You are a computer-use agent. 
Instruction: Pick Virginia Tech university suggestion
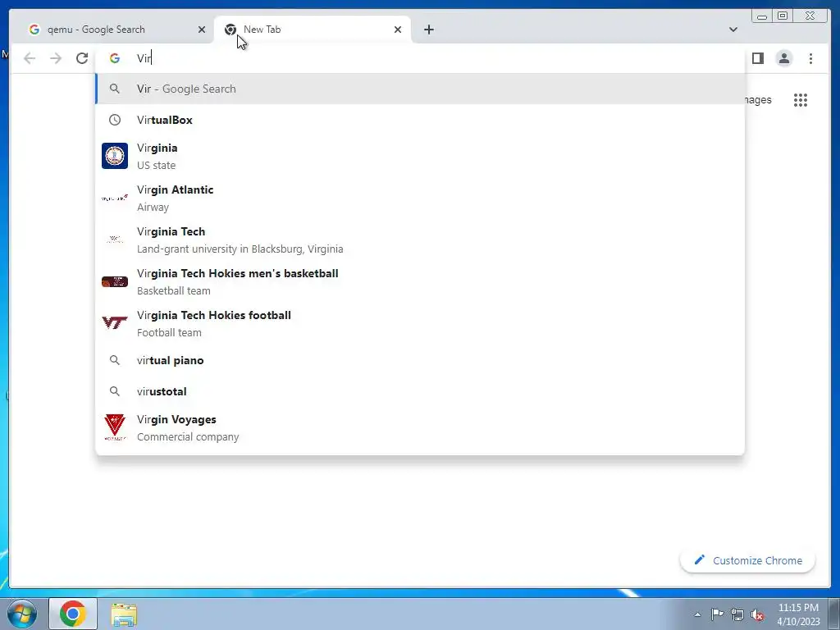point(421,240)
